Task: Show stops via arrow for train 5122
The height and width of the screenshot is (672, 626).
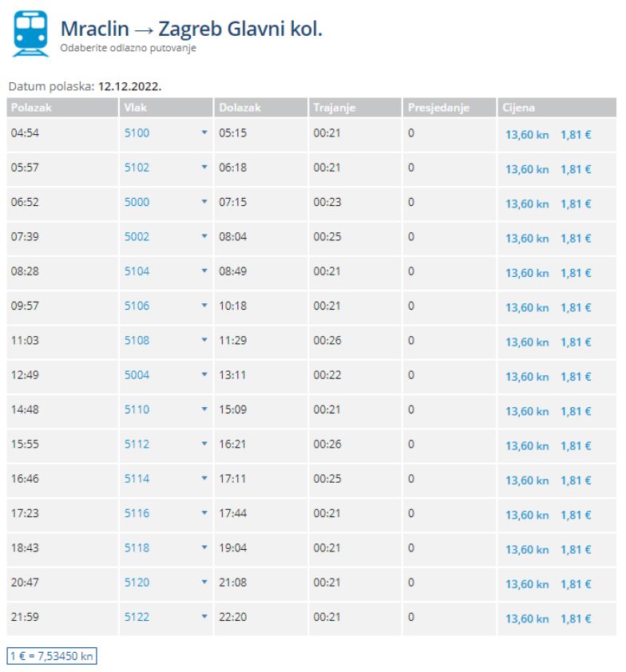Action: point(204,616)
